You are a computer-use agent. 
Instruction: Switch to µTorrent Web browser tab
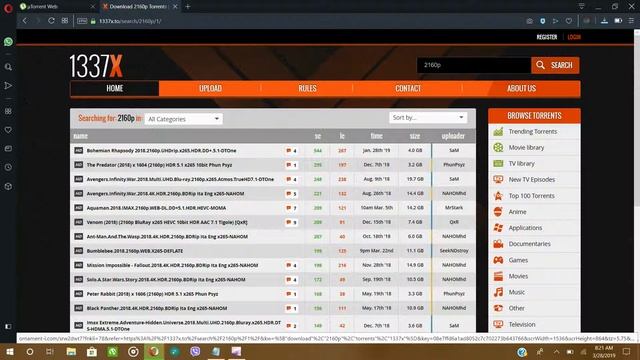(x=57, y=7)
